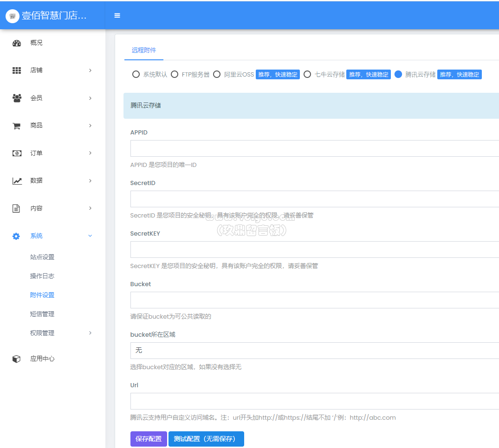Screen dimensions: 499x448
Task: Click the 腾讯云存储 section header text
Action: click(145, 105)
